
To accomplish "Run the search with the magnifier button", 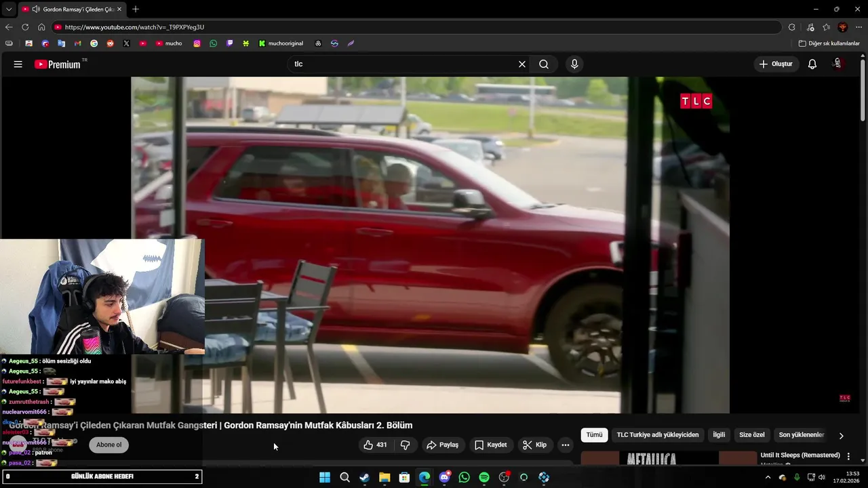I will (x=543, y=64).
